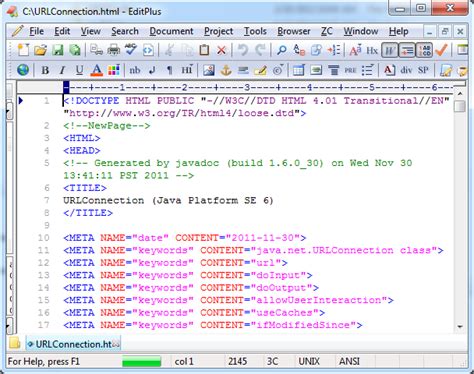Screen dimensions: 474x374
Task: Click the comment pencil note icon
Action: pos(260,70)
